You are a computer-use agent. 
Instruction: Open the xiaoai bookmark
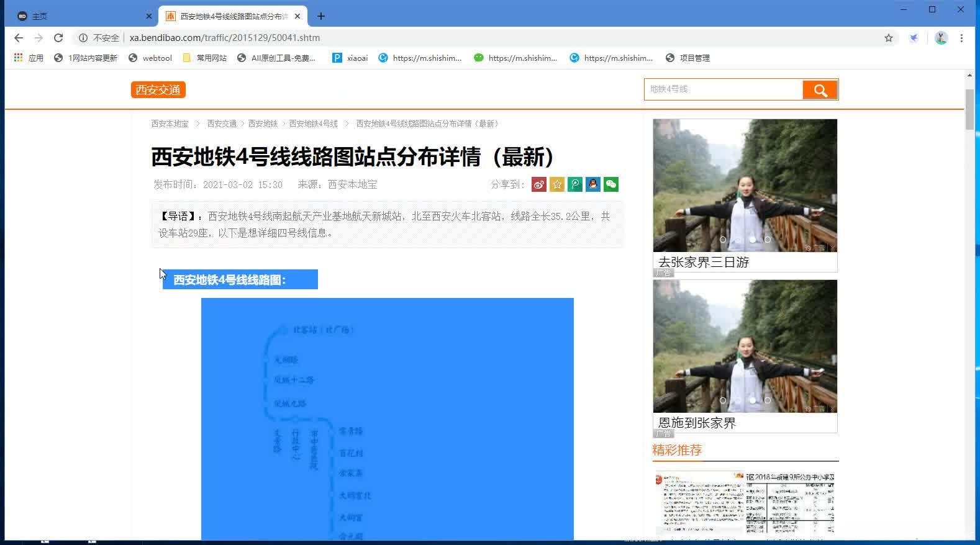350,58
